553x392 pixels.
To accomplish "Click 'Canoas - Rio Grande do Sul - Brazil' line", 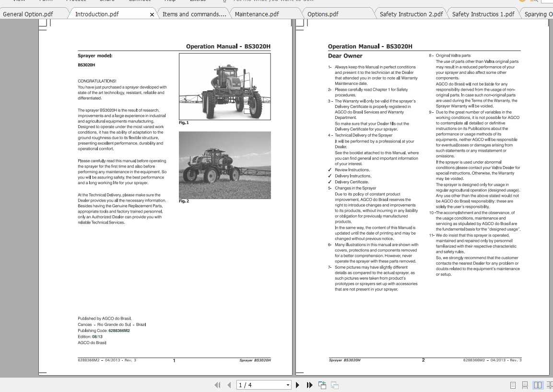I will [112, 325].
